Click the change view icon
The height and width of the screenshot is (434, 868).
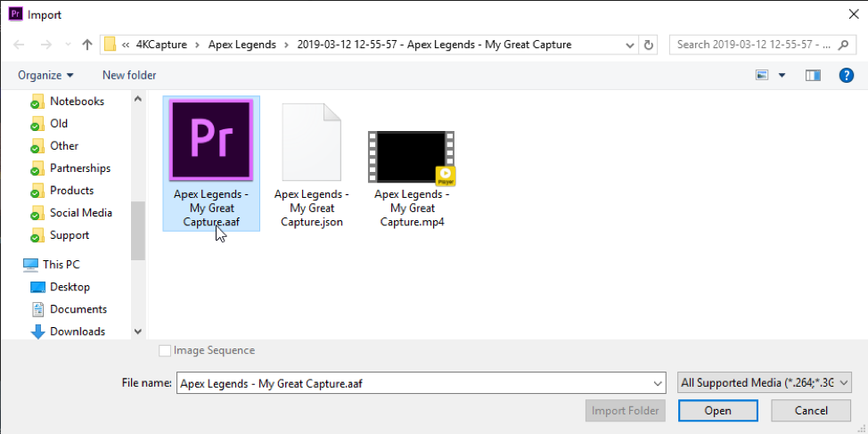coord(762,76)
